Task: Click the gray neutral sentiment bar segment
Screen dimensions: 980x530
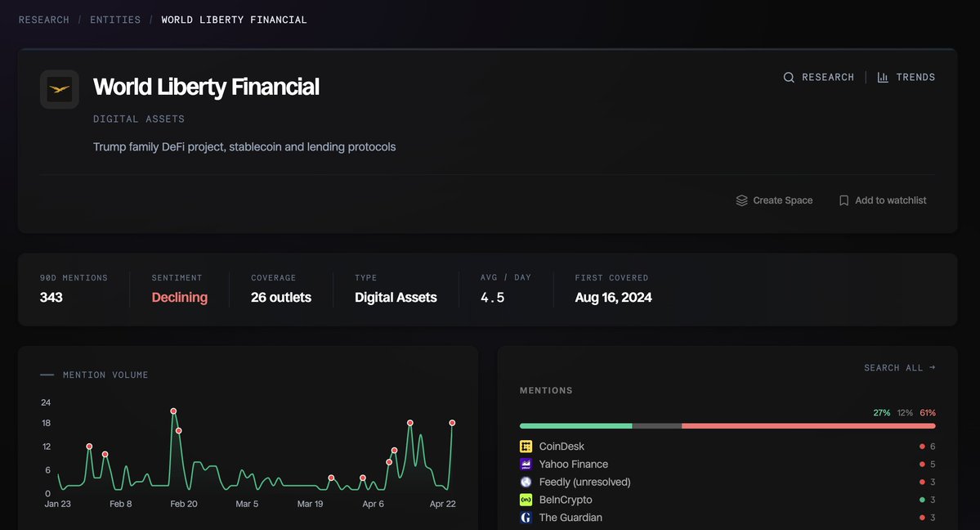Action: point(657,425)
